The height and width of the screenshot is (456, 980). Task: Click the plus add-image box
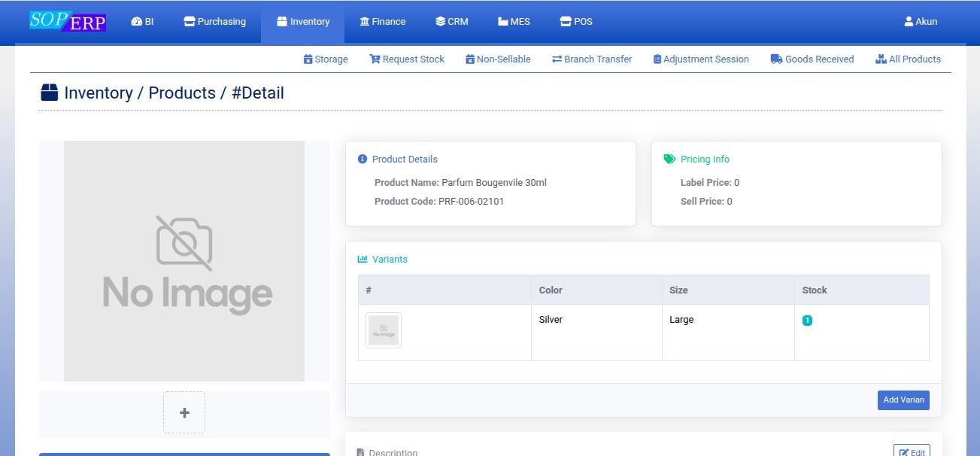pos(184,412)
